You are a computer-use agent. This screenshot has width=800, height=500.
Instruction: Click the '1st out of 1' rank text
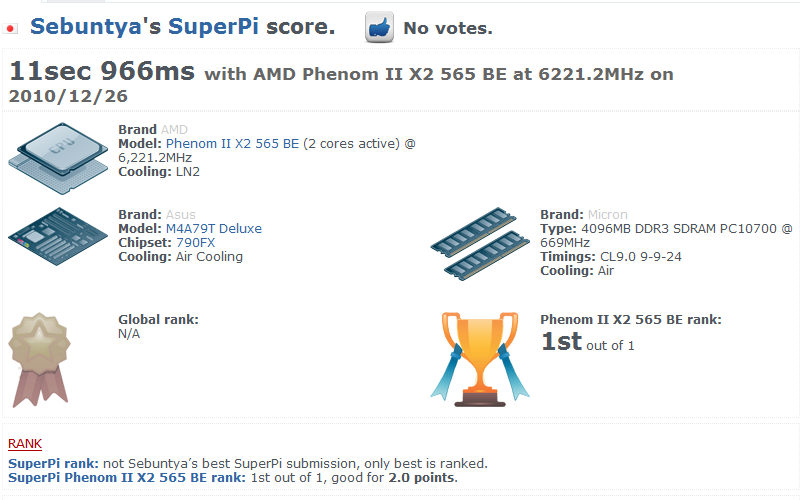(587, 342)
